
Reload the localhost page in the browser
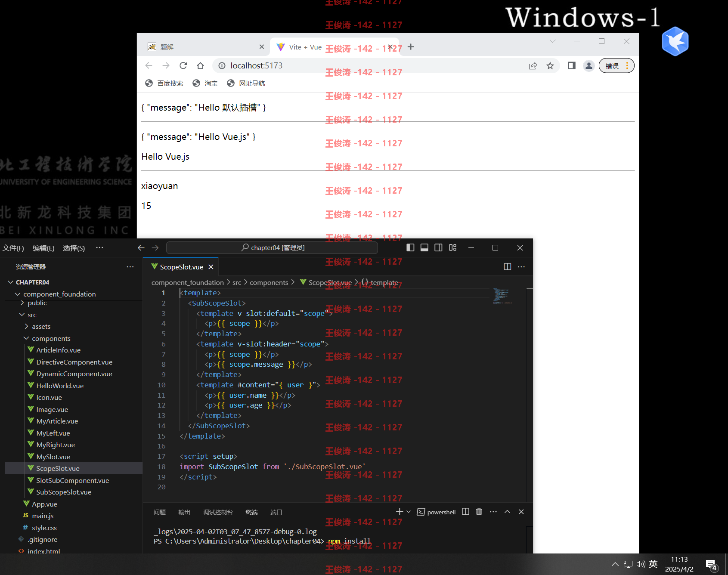click(x=183, y=65)
